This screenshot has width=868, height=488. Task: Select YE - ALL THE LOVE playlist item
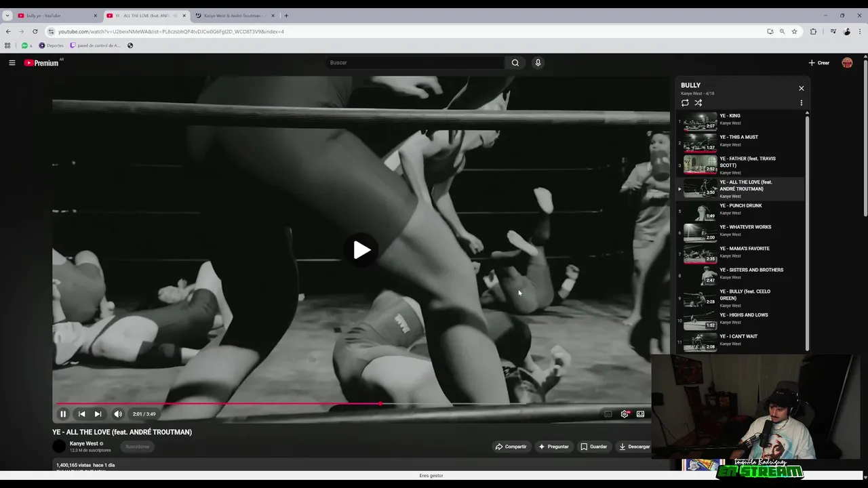(x=741, y=189)
